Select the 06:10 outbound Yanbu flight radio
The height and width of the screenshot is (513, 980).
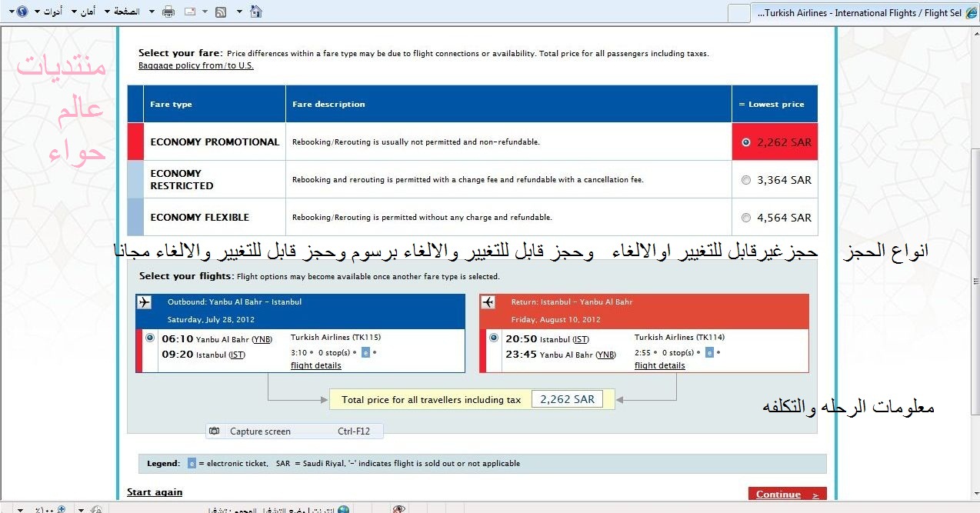pos(149,338)
